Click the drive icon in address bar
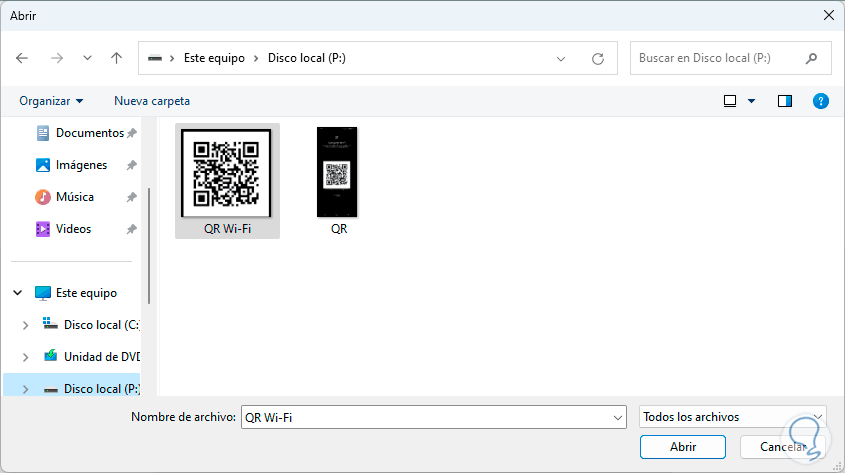The width and height of the screenshot is (845, 473). tap(155, 58)
